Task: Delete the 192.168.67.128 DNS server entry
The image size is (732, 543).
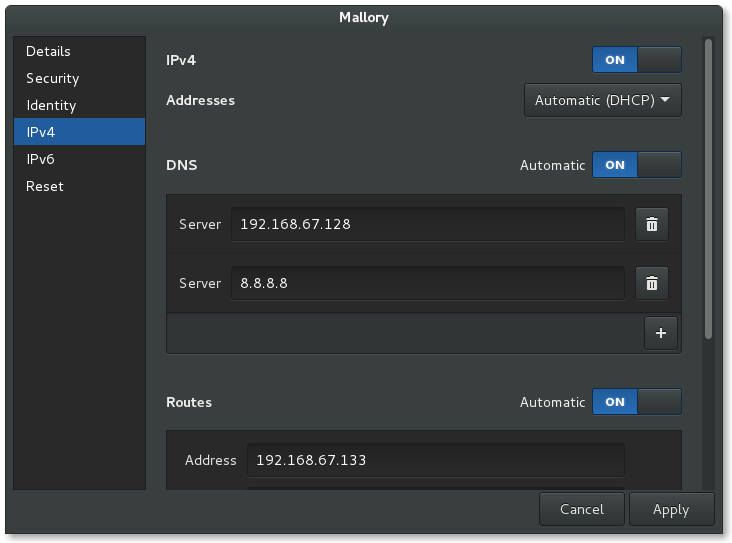Action: [652, 225]
